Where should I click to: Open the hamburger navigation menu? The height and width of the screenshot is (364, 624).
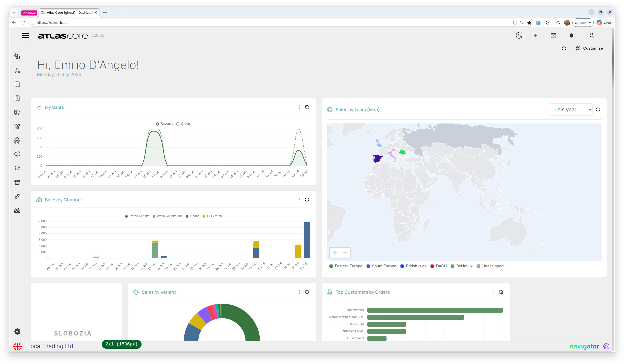tap(25, 35)
